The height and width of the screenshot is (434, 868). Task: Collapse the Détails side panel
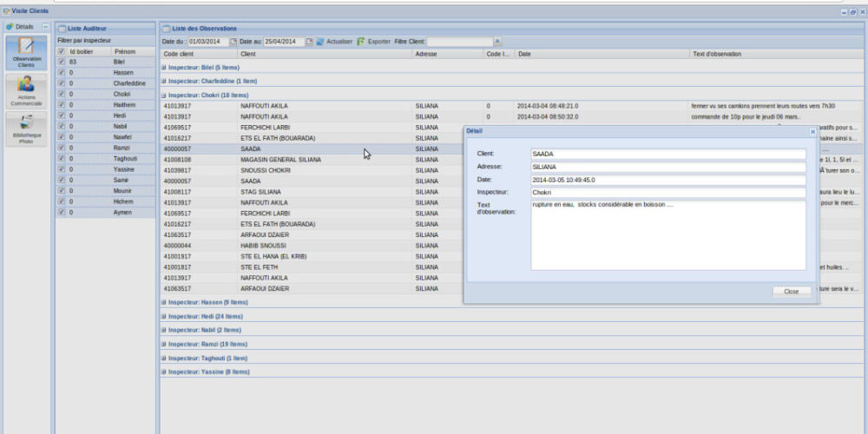click(x=45, y=28)
